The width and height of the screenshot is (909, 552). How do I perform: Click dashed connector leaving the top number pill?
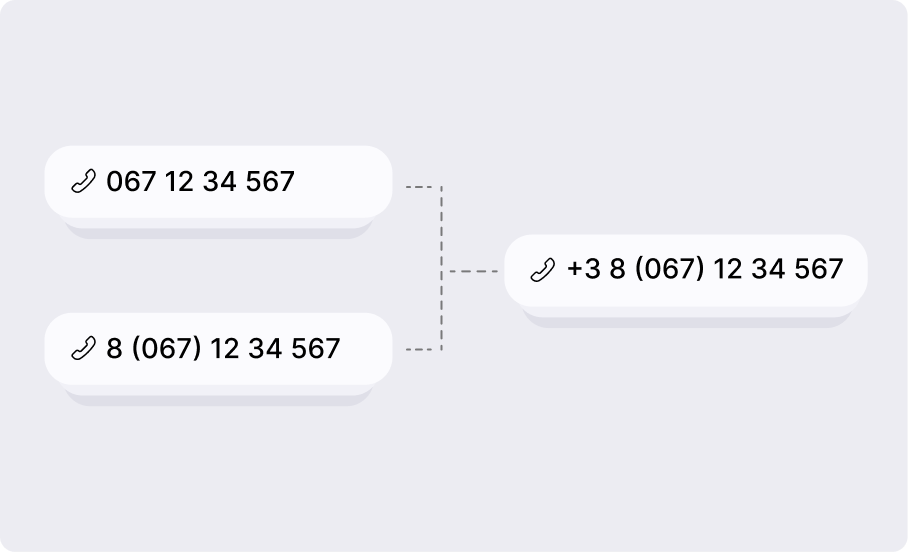pos(423,187)
